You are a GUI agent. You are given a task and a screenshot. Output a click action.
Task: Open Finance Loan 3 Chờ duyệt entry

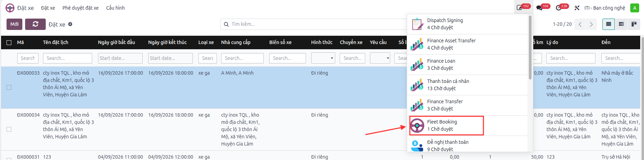(x=468, y=65)
